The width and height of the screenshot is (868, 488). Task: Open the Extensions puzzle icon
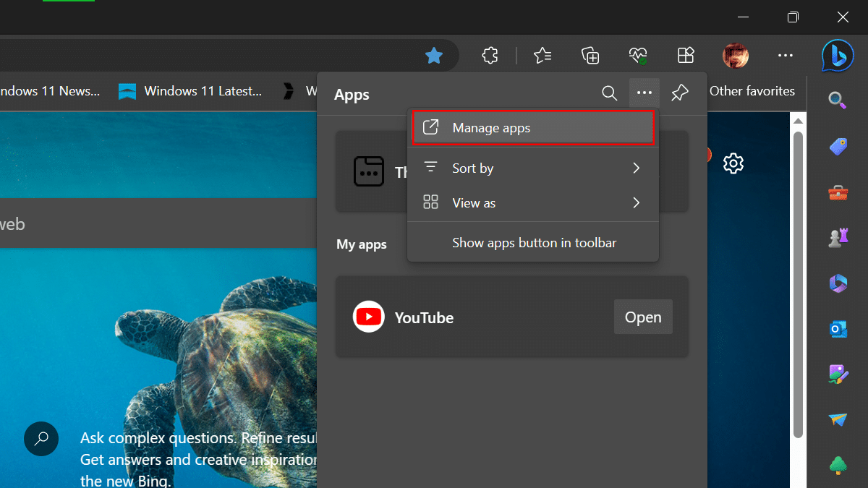coord(490,56)
